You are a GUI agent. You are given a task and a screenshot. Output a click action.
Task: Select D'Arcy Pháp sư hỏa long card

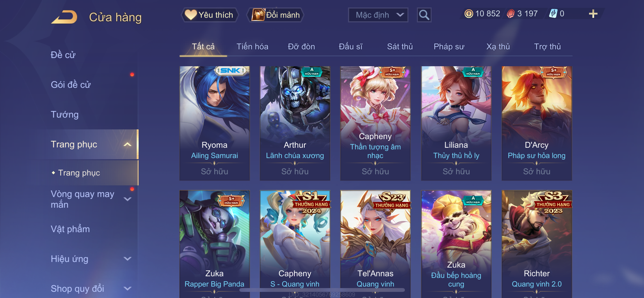(x=537, y=123)
